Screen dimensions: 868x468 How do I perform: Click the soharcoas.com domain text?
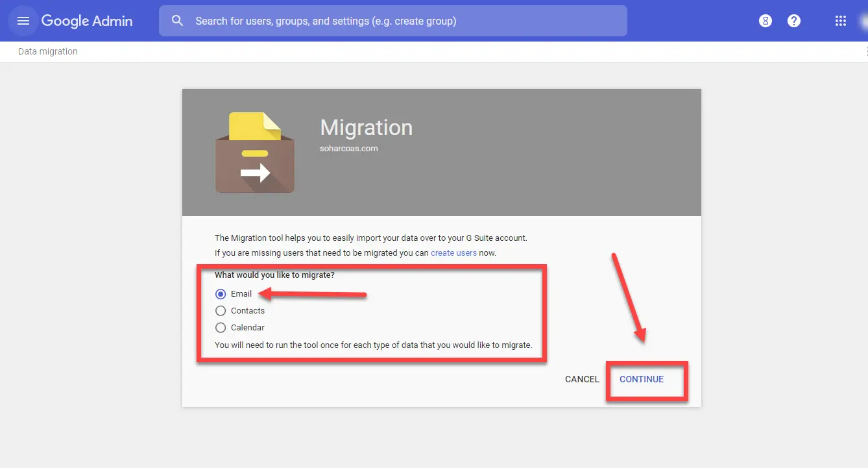point(349,148)
